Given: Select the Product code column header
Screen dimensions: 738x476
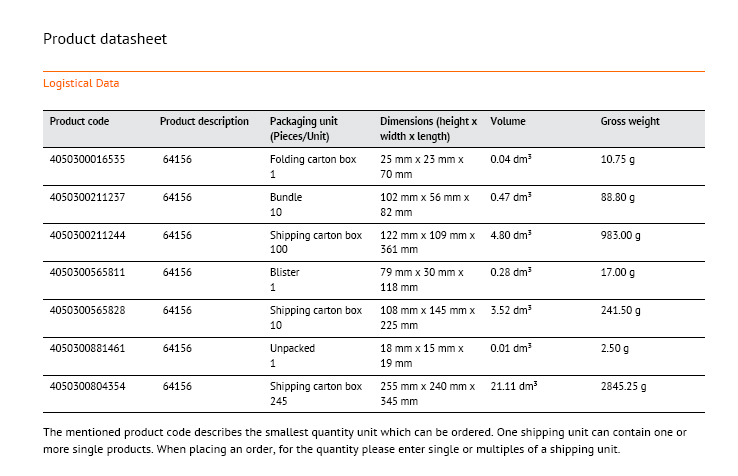Looking at the screenshot, I should click(x=80, y=122).
